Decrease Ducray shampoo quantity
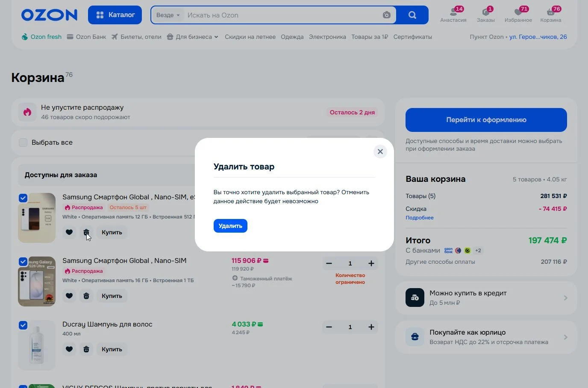The image size is (588, 388). [329, 327]
